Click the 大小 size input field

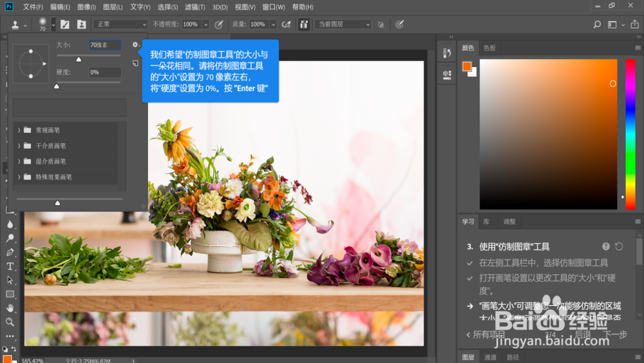click(105, 44)
